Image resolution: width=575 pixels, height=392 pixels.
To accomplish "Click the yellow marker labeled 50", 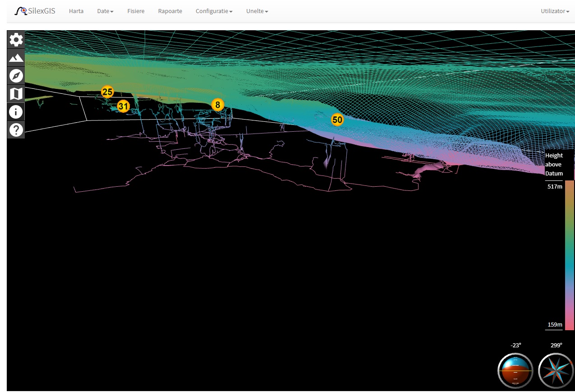I will click(337, 120).
